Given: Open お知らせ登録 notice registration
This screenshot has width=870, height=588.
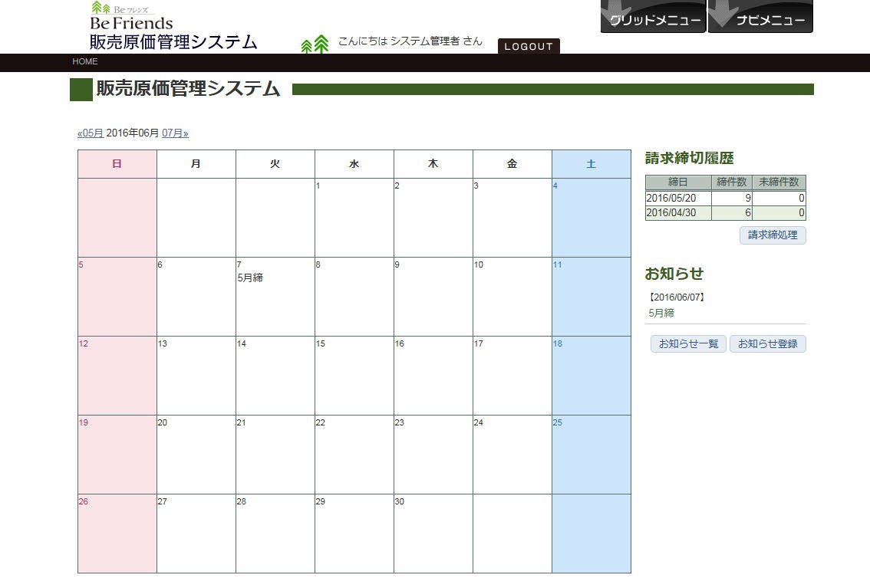Looking at the screenshot, I should [768, 343].
